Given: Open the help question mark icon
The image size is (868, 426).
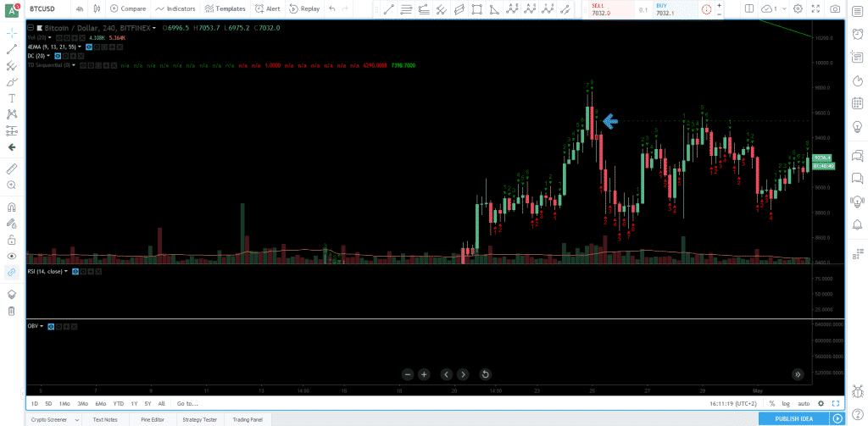Looking at the screenshot, I should (858, 414).
